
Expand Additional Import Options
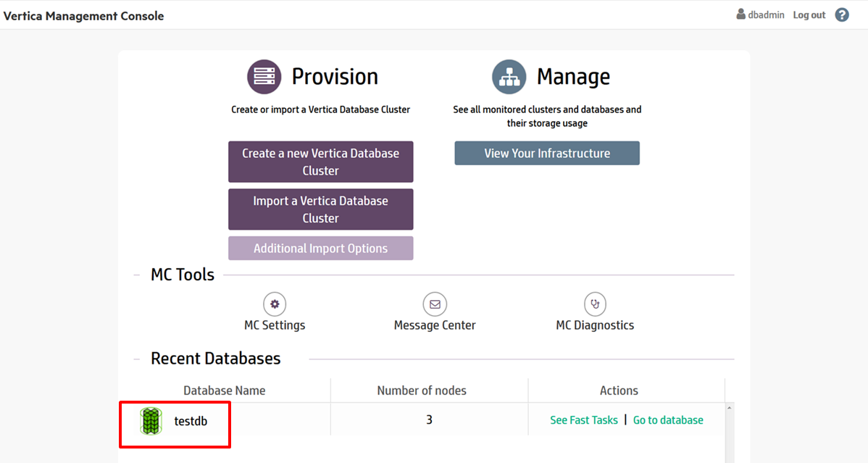[x=320, y=249]
